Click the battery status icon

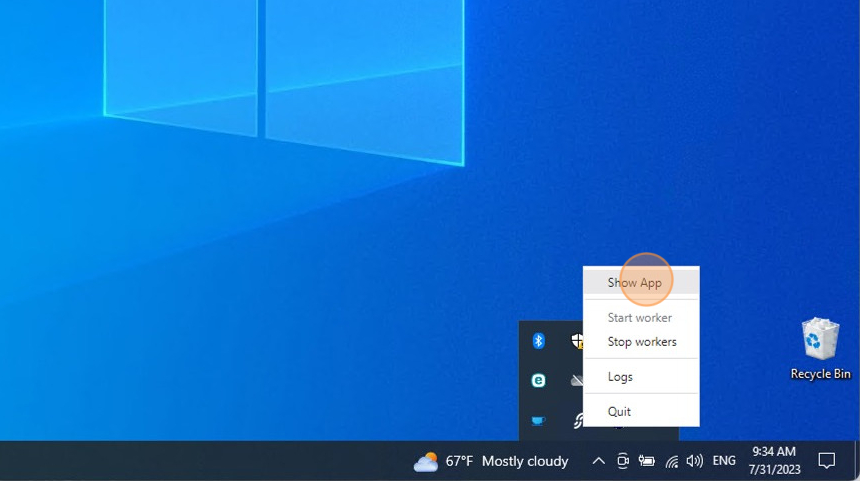tap(647, 461)
